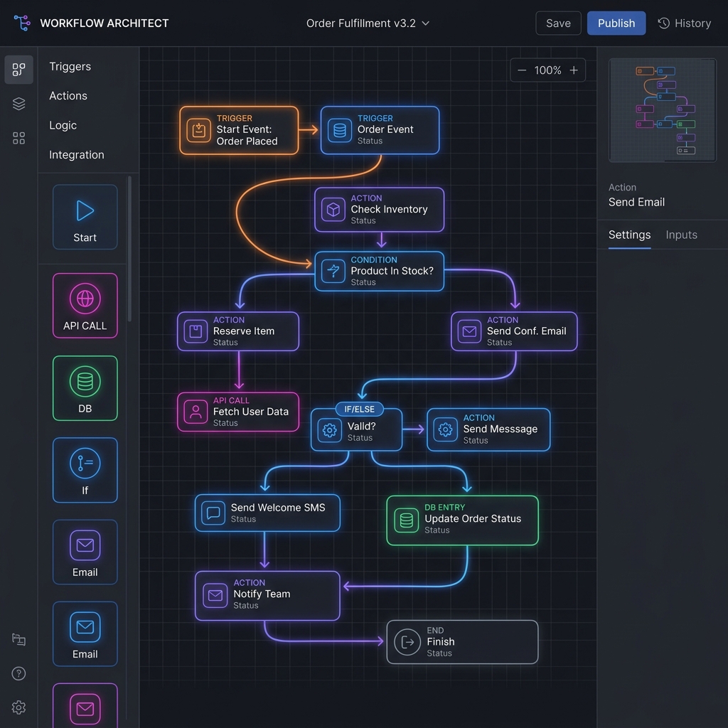The image size is (728, 728).
Task: Open the Triggers category
Action: (x=70, y=66)
